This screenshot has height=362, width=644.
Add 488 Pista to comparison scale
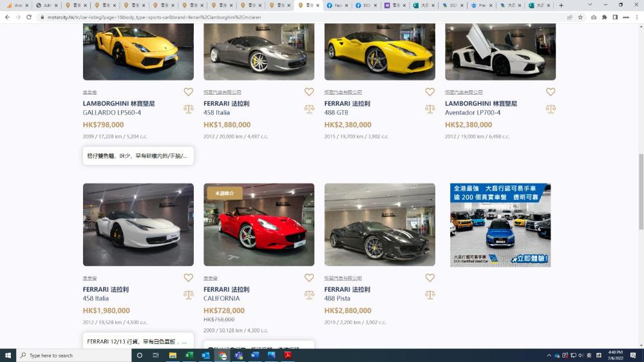(x=430, y=294)
